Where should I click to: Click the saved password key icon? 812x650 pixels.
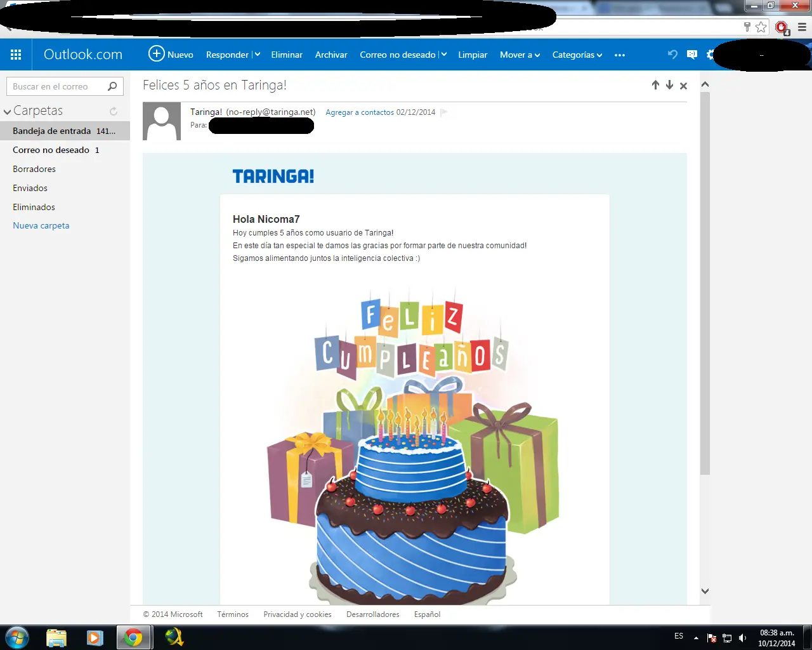(747, 27)
